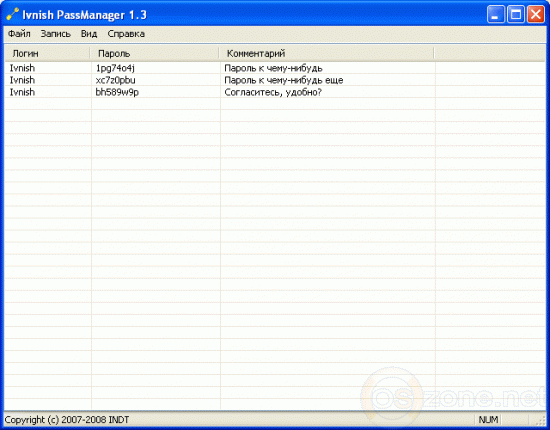Click comment 'Пароль к чему-нибудь' in the 1pg74o4j row
550x430 pixels.
[x=273, y=68]
